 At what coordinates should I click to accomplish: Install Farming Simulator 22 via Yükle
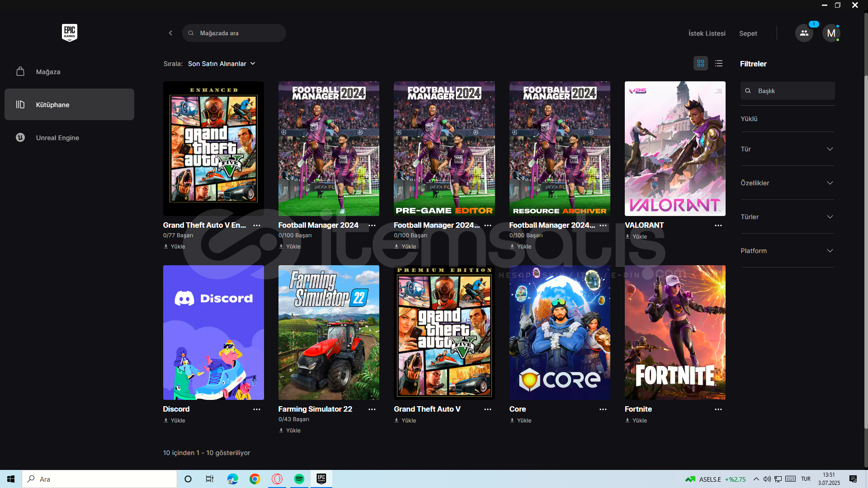point(290,430)
